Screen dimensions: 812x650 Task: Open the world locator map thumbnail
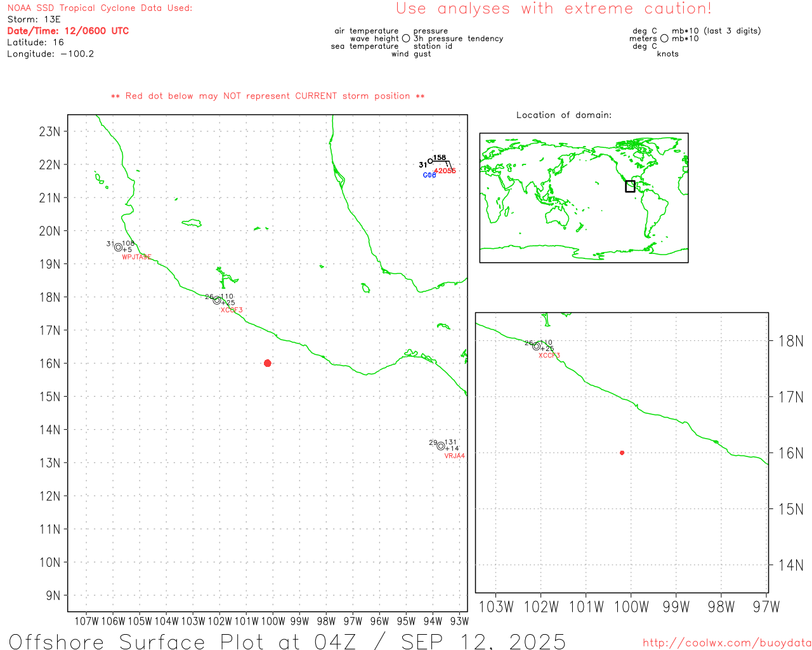(584, 198)
